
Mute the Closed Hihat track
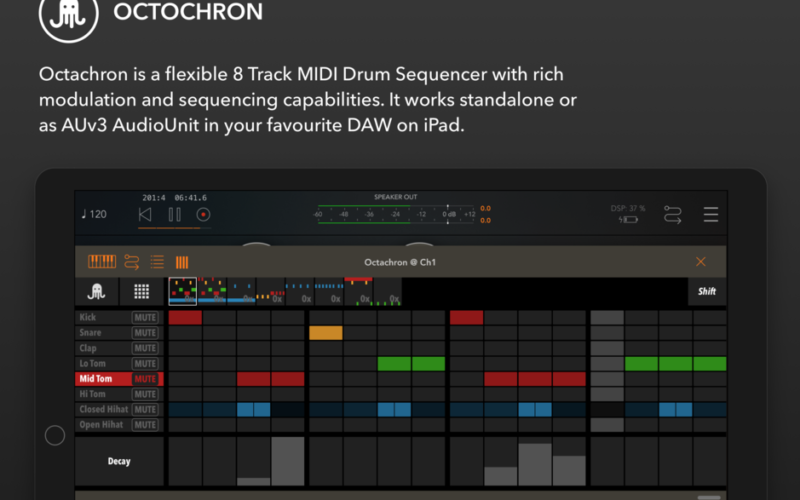tap(145, 409)
